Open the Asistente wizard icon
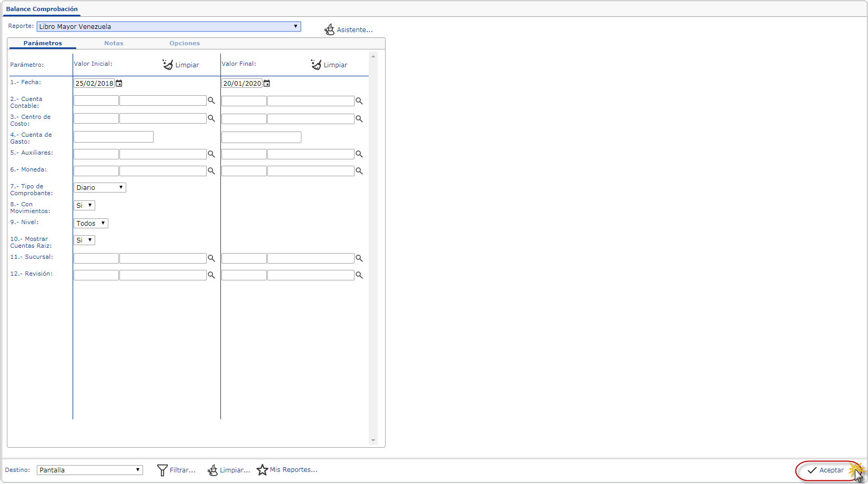The width and height of the screenshot is (868, 484). [329, 29]
